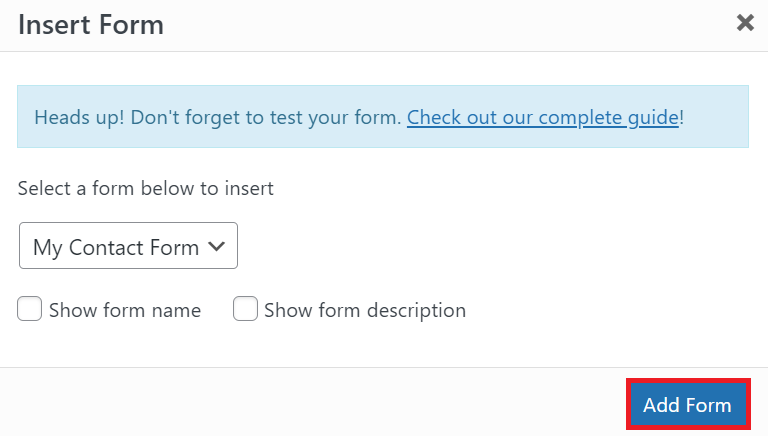Click blank dialog area below the checkboxes
The height and width of the screenshot is (436, 768).
(380, 345)
